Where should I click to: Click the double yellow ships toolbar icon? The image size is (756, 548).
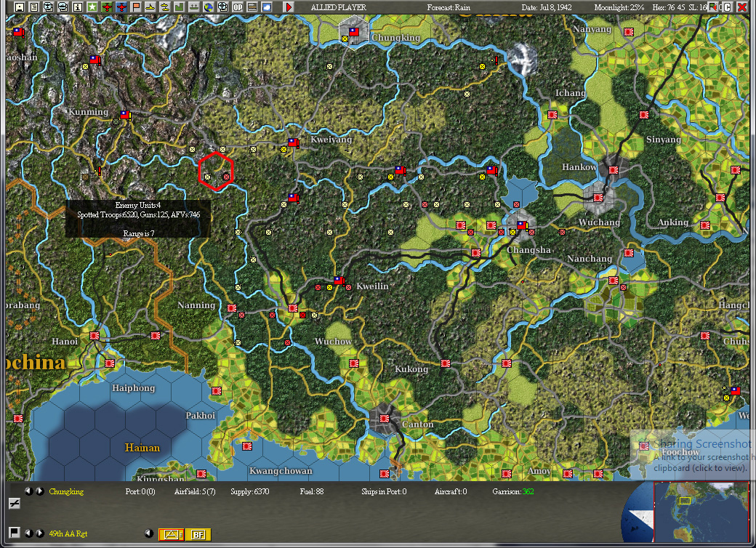(x=164, y=7)
